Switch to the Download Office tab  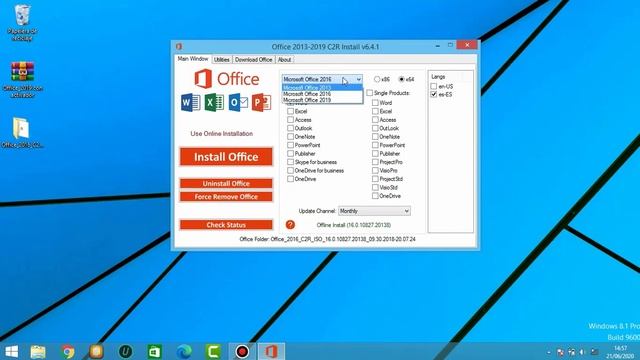(253, 60)
